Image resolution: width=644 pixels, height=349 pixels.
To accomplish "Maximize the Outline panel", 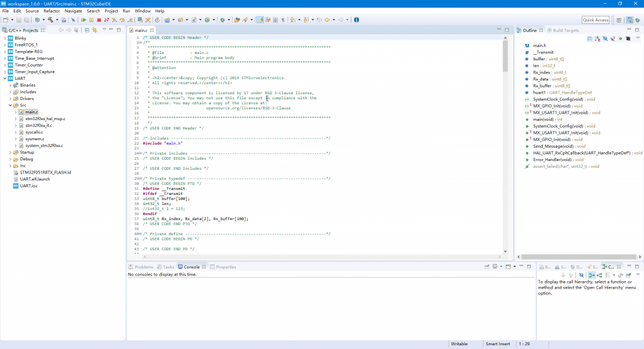I will [x=637, y=30].
